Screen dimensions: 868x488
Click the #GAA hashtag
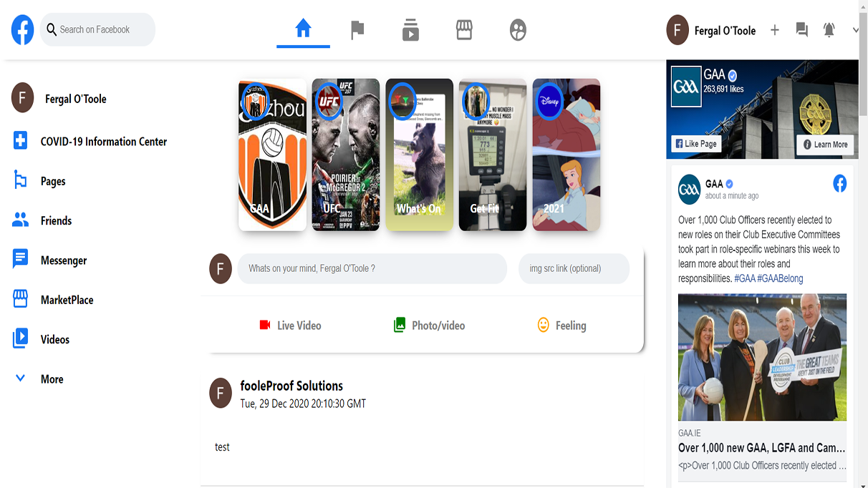point(745,278)
